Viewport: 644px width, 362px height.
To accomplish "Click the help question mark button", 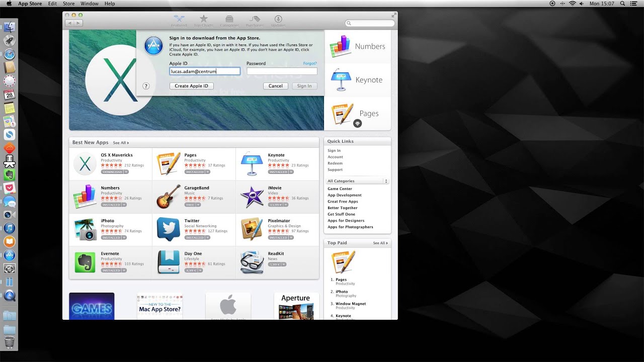I will (146, 86).
